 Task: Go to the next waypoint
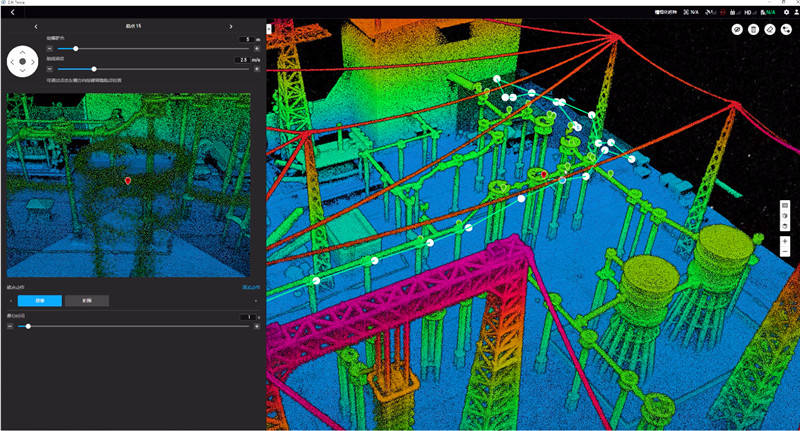tap(231, 26)
